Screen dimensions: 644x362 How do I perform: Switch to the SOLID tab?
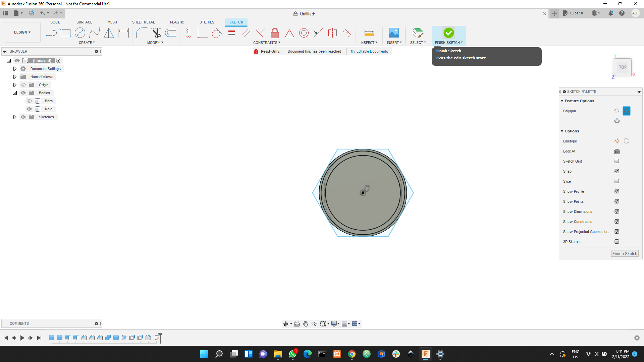tap(54, 22)
